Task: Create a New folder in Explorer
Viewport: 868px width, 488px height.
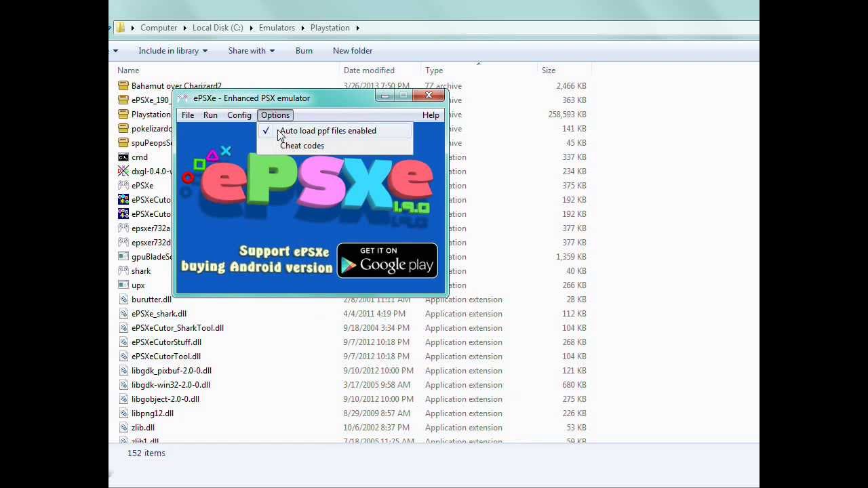Action: click(353, 51)
